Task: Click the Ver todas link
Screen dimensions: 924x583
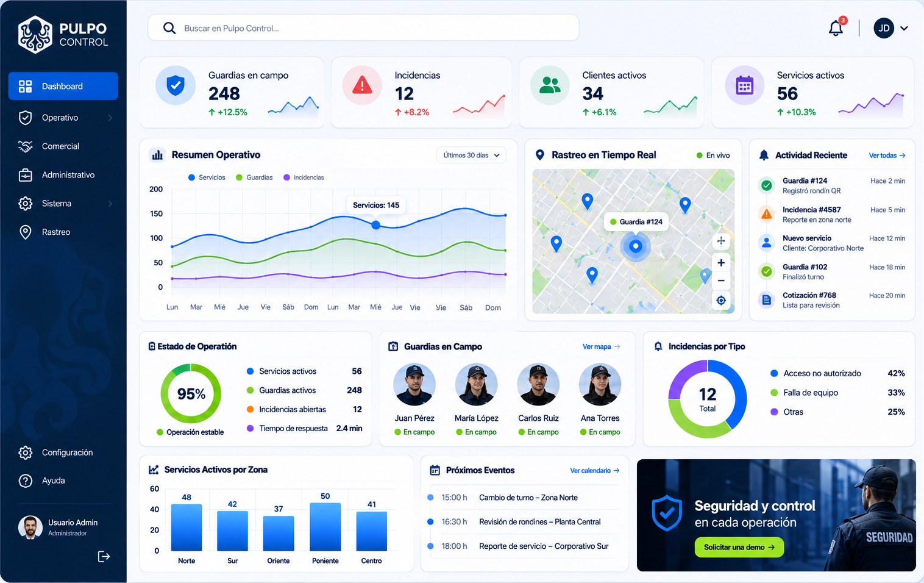Action: click(887, 156)
